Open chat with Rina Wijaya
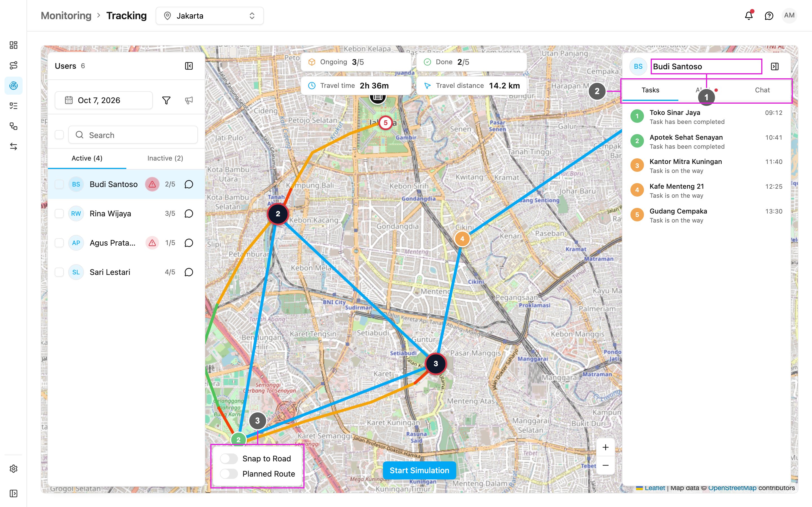The width and height of the screenshot is (812, 507). coord(189,214)
